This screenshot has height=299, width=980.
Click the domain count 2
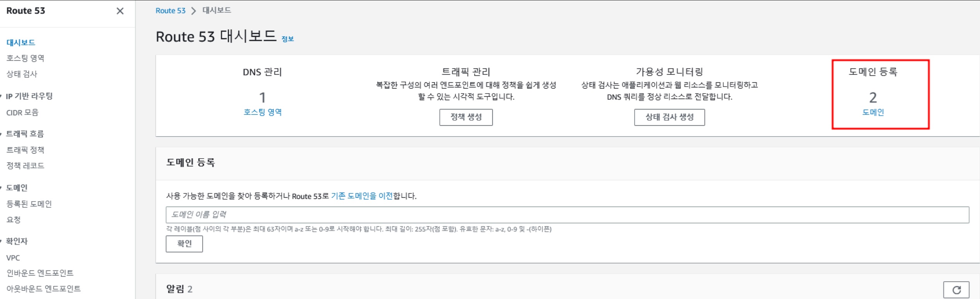click(x=873, y=97)
